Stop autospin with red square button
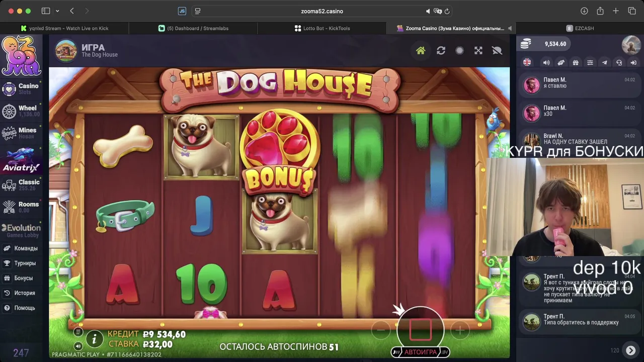Screen dimensions: 644x362 (420, 329)
